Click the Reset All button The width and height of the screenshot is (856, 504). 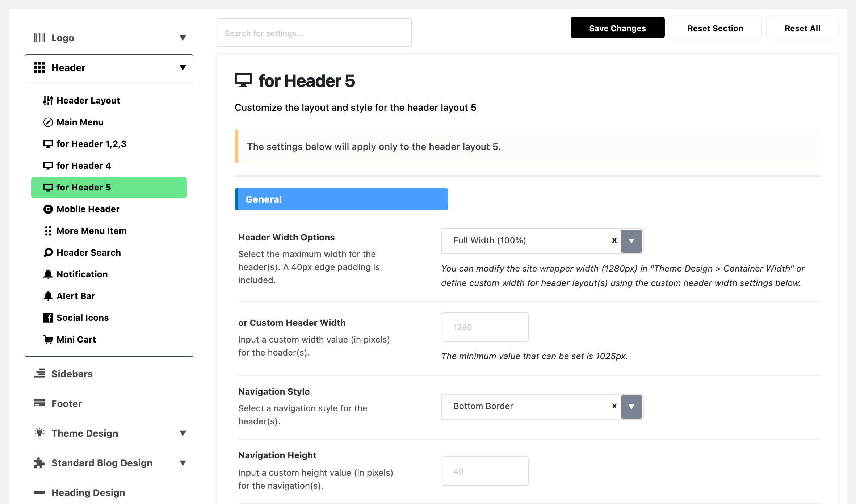click(x=802, y=28)
